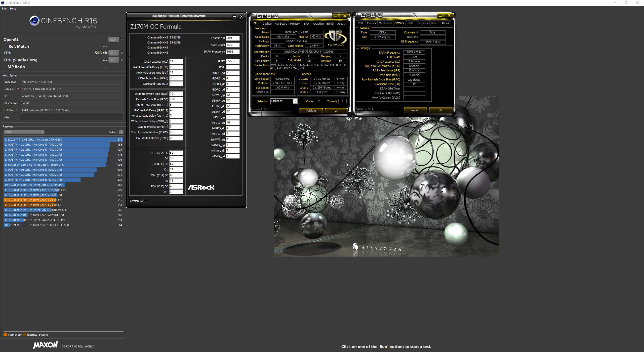Restore down the Cinebench main window
The height and width of the screenshot is (352, 644).
point(626,3)
